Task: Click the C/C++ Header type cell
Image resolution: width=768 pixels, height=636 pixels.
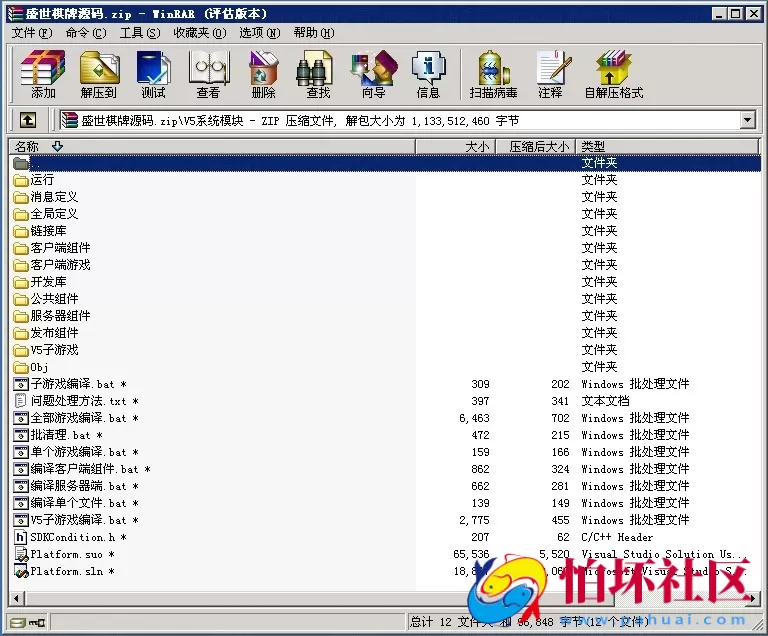Action: point(617,538)
